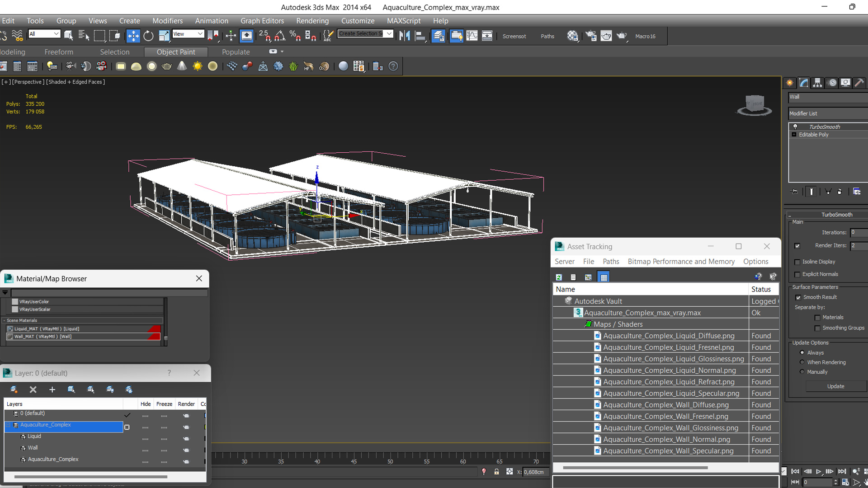This screenshot has height=488, width=868.
Task: Activate the Select and Move tool
Action: (x=133, y=36)
